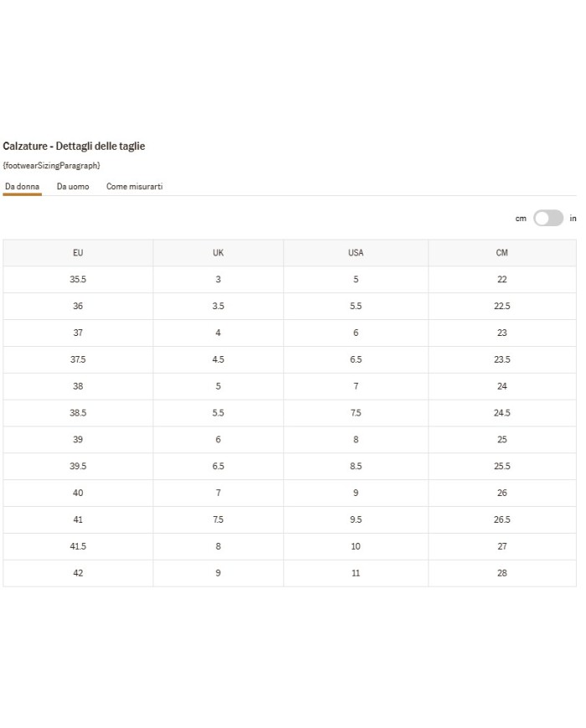
Task: Select EU size 35.5 cell
Action: (78, 280)
